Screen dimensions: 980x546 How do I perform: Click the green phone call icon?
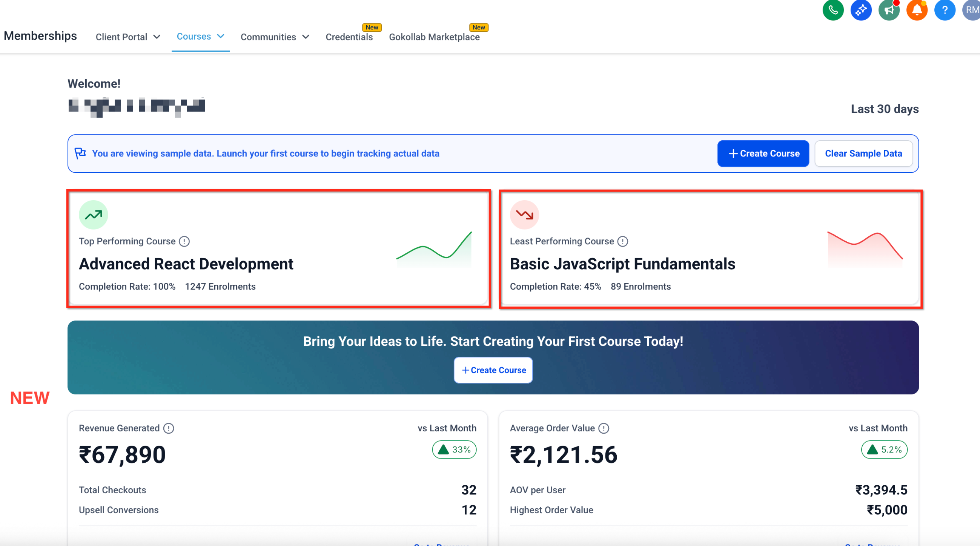coord(833,10)
